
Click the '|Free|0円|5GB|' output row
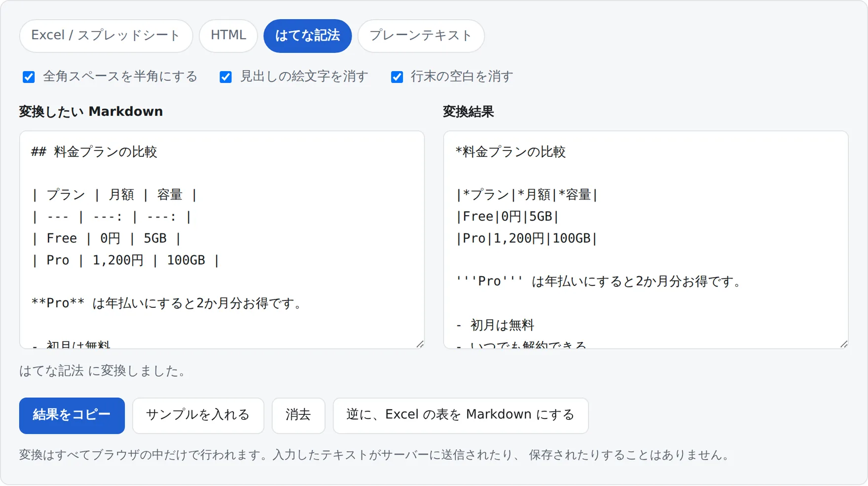tap(507, 217)
